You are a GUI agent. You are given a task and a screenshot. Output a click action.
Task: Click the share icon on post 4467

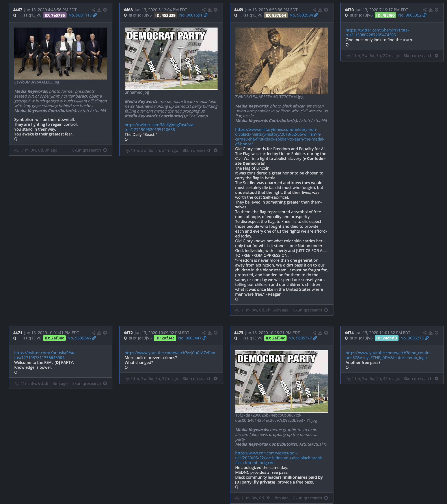coord(93,10)
